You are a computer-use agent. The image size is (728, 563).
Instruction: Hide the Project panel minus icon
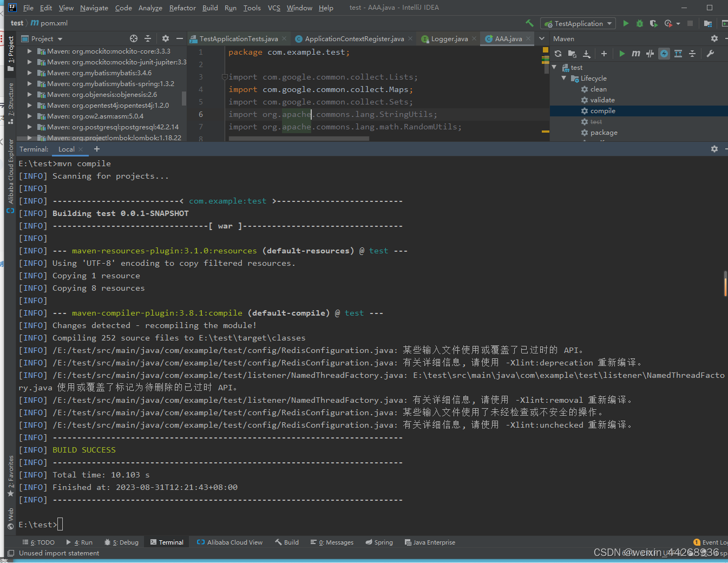click(180, 38)
